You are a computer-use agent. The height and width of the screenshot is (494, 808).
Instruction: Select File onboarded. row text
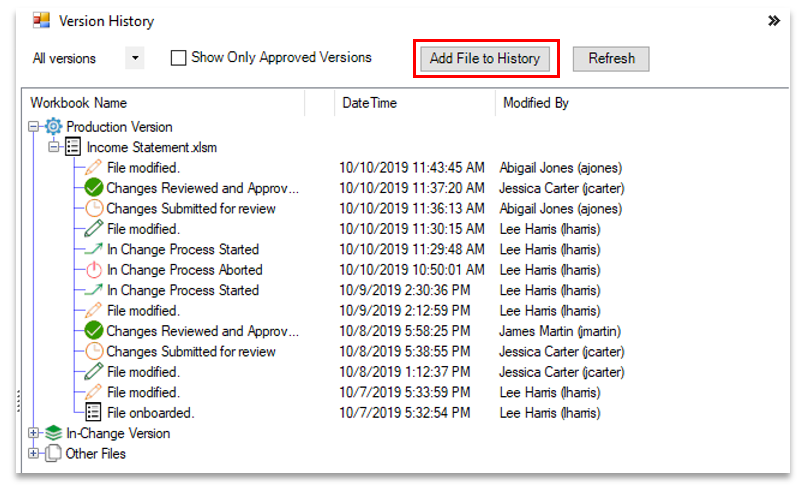pos(150,413)
